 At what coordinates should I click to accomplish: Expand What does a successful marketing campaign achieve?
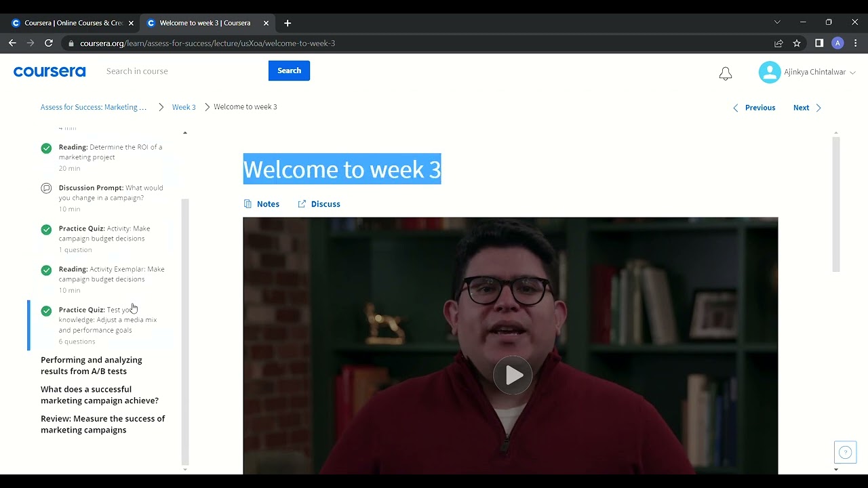tap(100, 394)
